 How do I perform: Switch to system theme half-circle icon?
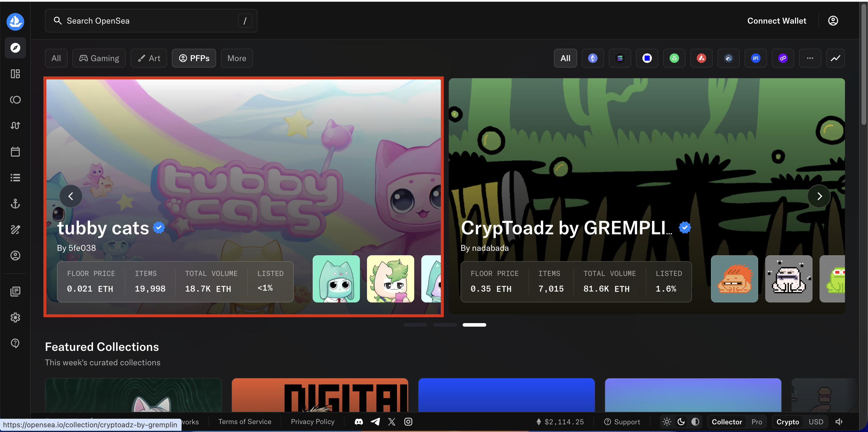[695, 422]
